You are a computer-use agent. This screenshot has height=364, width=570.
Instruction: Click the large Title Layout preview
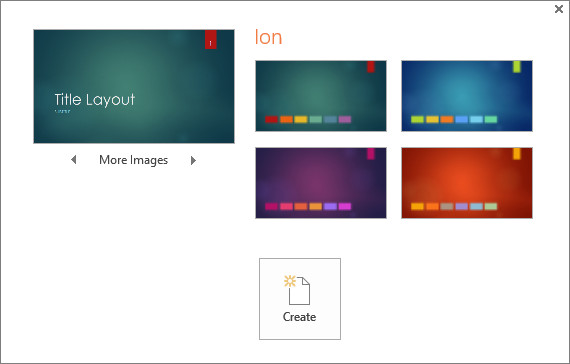[134, 87]
